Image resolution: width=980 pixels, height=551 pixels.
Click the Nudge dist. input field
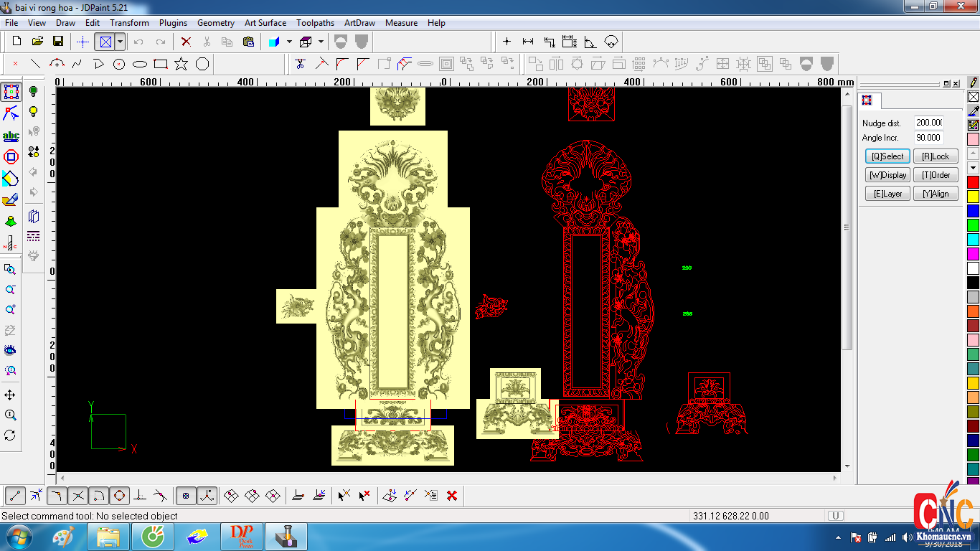[x=928, y=123]
